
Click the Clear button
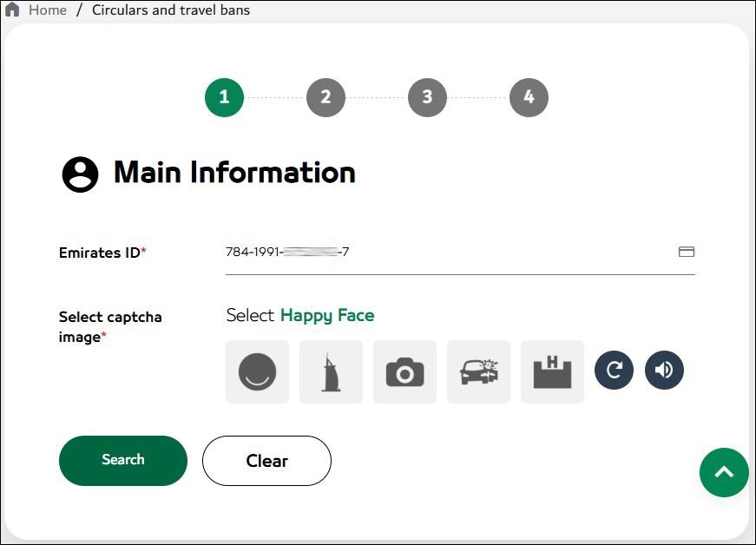pyautogui.click(x=266, y=460)
